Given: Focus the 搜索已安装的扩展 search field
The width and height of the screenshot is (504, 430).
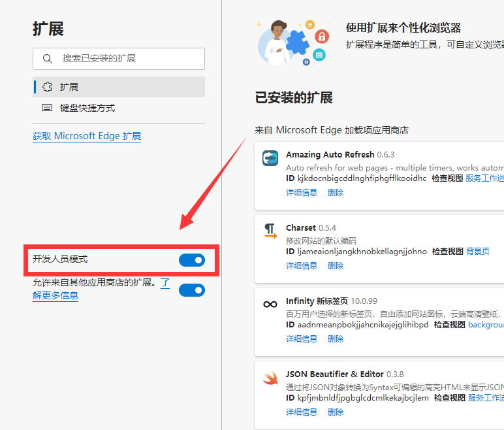Looking at the screenshot, I should coord(119,59).
